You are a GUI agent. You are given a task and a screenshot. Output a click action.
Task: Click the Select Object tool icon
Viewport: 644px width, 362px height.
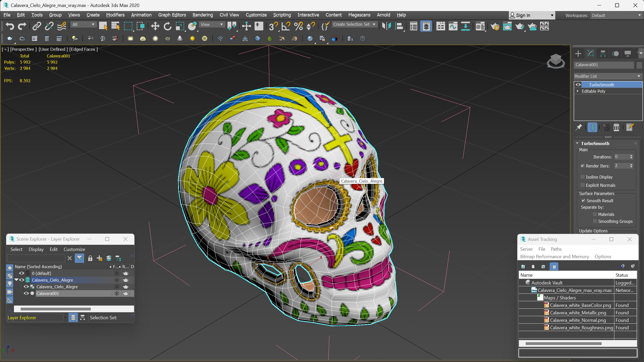tap(103, 27)
